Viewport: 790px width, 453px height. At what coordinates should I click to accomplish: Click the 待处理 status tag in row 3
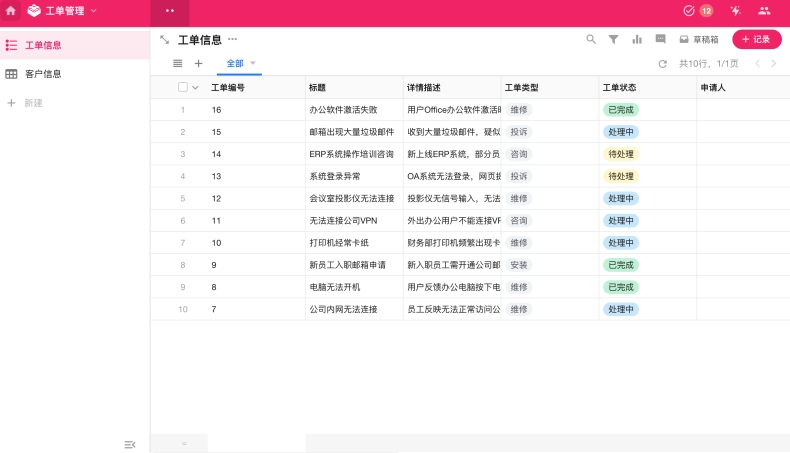coord(620,154)
